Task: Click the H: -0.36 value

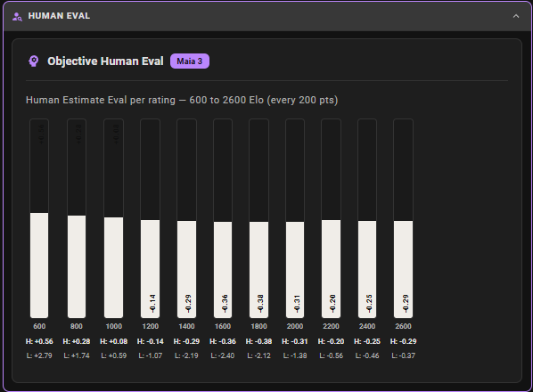Action: [x=223, y=341]
